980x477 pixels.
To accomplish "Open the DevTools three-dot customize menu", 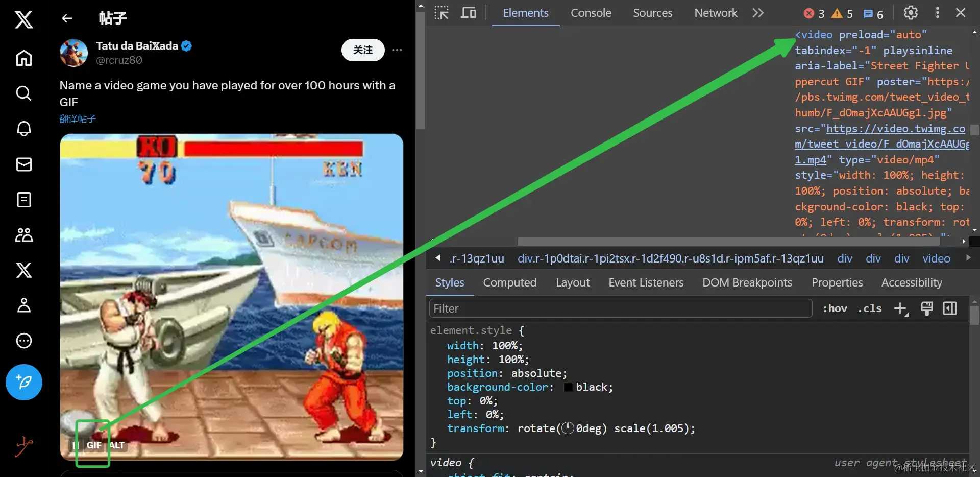I will coord(937,13).
